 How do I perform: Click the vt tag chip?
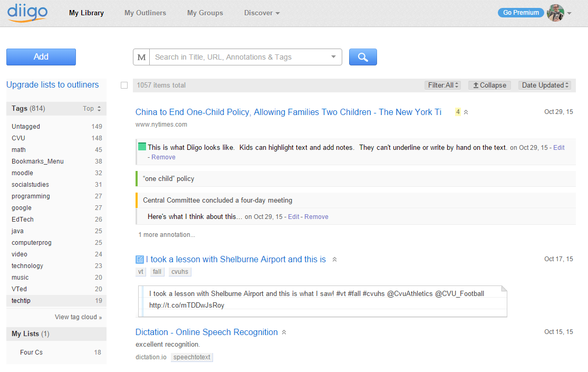point(141,272)
